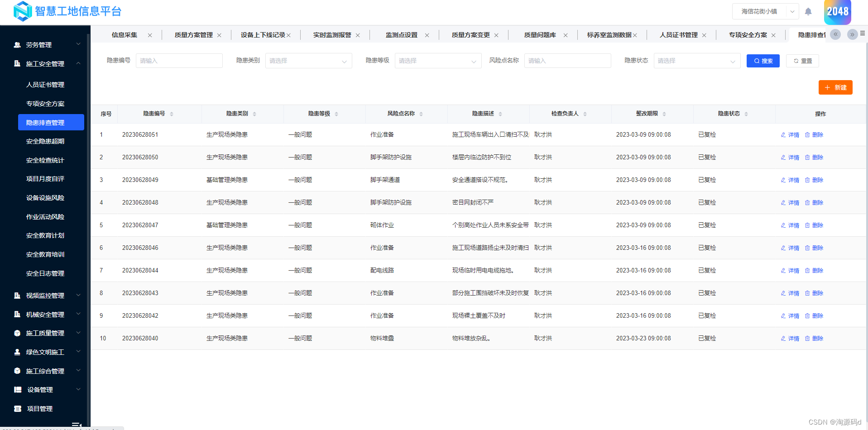The image size is (868, 430).
Task: Select 人员证书管理 in the sidebar
Action: click(x=45, y=85)
